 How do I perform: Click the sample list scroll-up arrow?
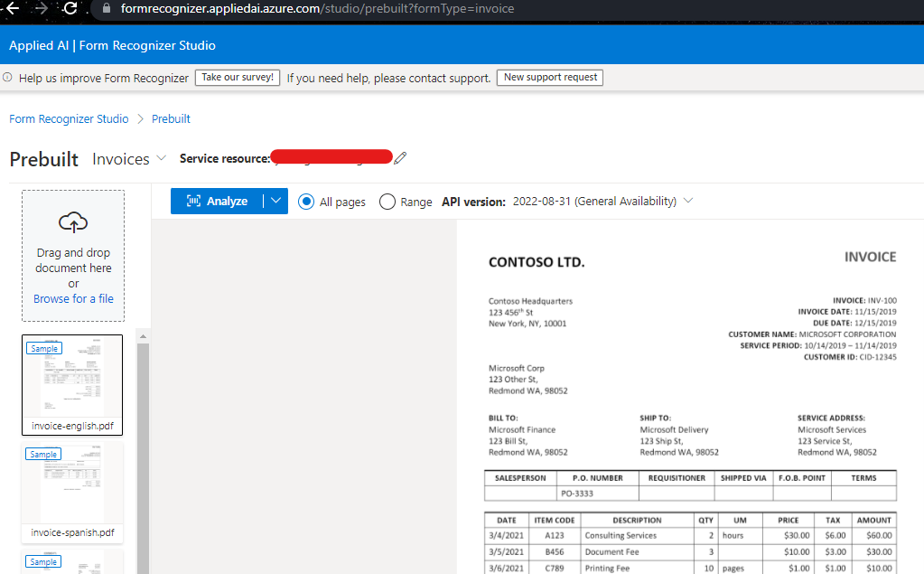pyautogui.click(x=143, y=336)
